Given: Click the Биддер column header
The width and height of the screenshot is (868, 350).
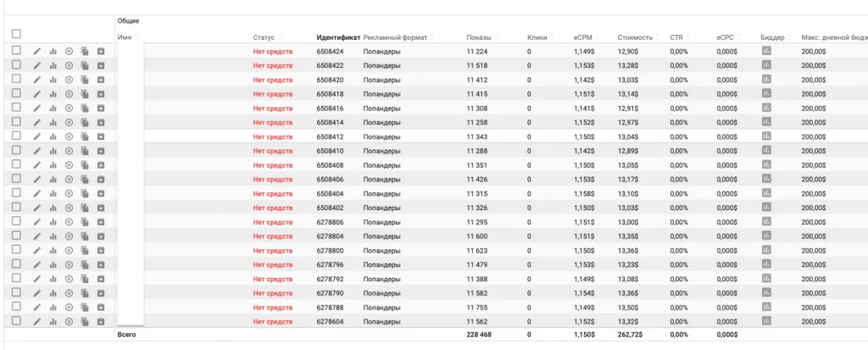Looking at the screenshot, I should click(773, 37).
